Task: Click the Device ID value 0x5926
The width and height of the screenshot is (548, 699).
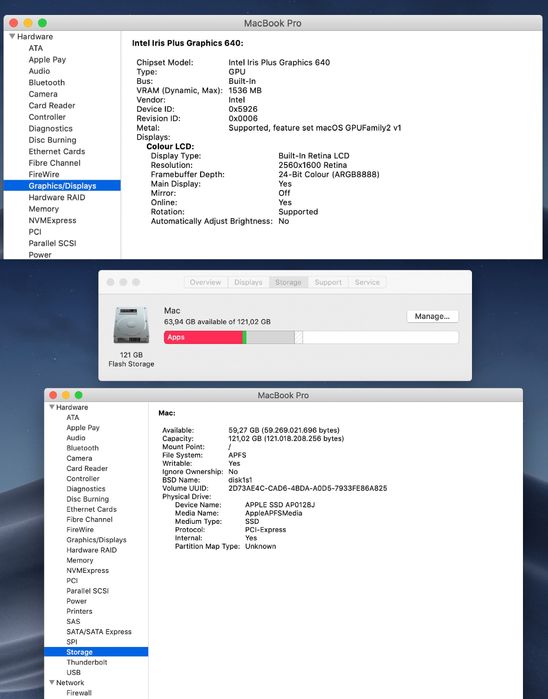Action: pyautogui.click(x=243, y=109)
